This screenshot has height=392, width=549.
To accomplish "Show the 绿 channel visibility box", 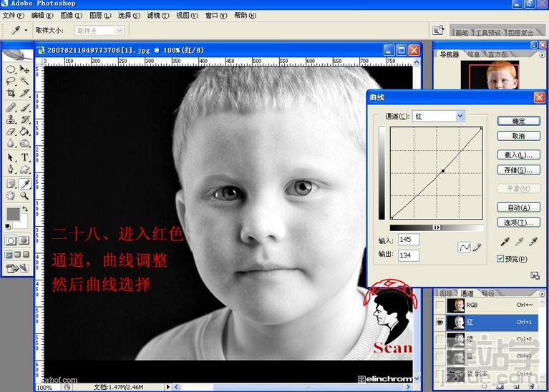I will [x=439, y=339].
